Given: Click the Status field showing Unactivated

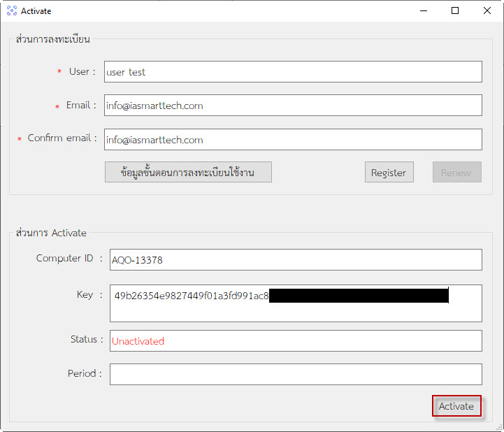Looking at the screenshot, I should [296, 340].
